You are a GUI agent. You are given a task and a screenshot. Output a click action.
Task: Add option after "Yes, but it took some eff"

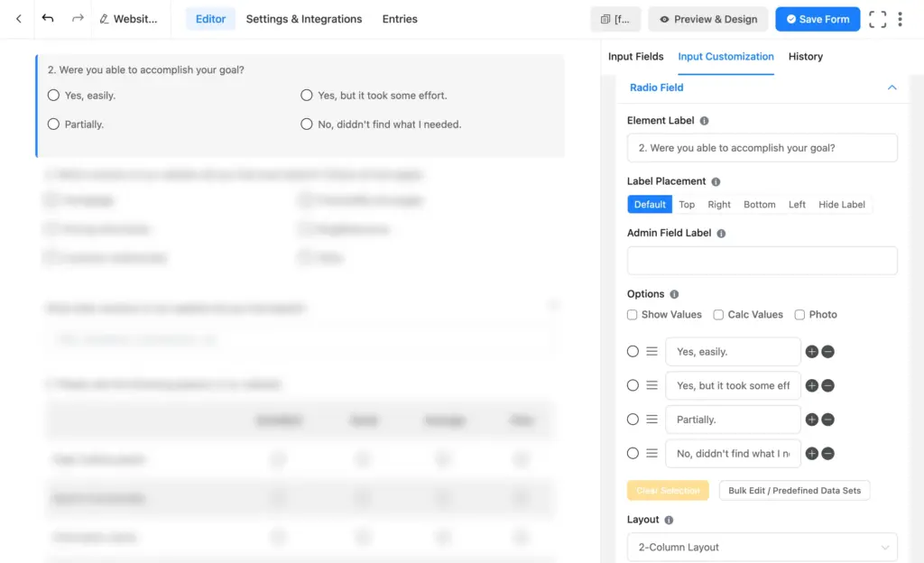point(811,386)
